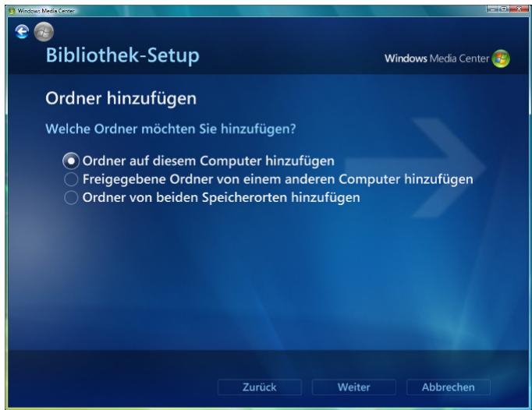The image size is (532, 410).
Task: Click the 'Windows Media Center' title bar text
Action: click(x=46, y=11)
